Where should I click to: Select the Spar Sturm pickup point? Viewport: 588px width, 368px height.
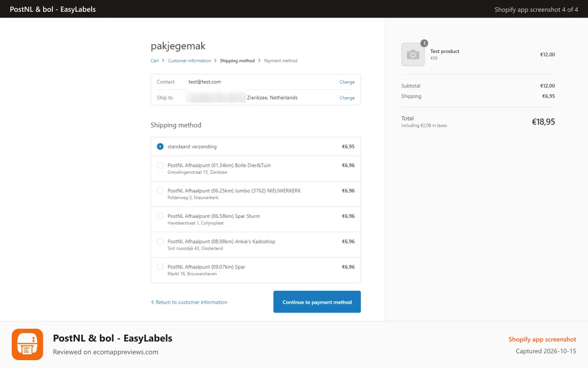pyautogui.click(x=160, y=216)
